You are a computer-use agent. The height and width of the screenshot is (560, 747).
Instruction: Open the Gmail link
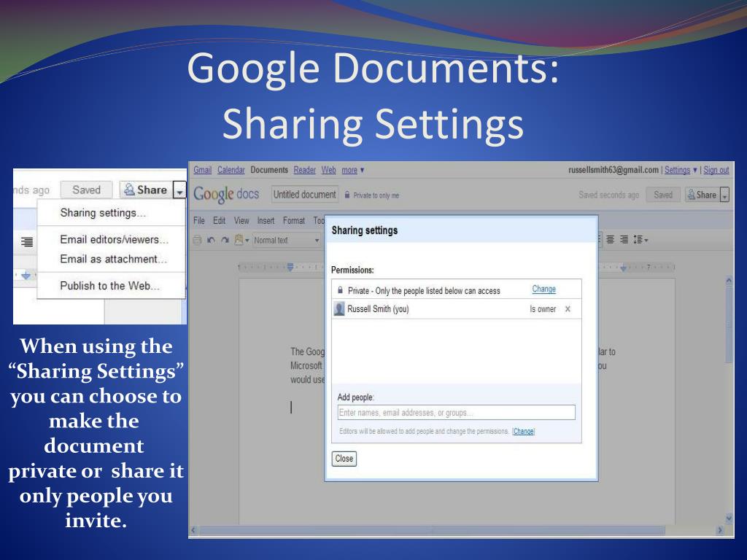click(202, 170)
